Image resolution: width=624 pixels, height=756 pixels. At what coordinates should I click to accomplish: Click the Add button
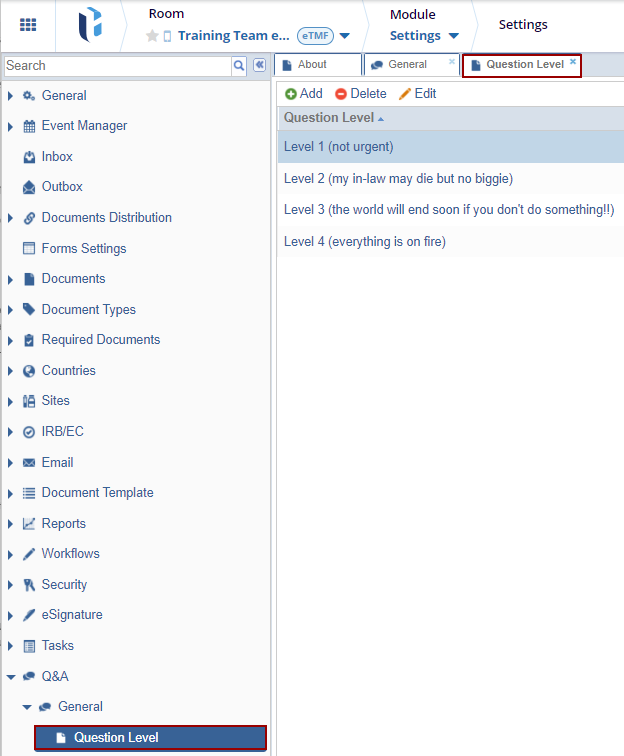click(x=303, y=94)
